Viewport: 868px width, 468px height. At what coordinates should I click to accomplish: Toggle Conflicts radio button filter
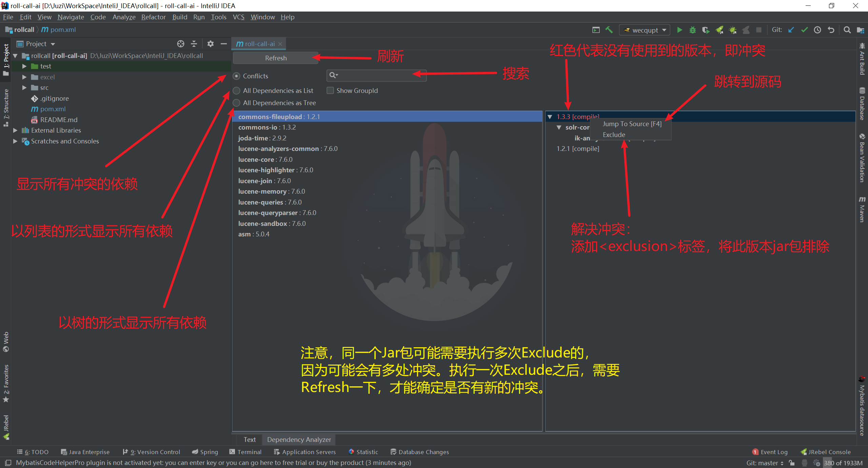238,76
